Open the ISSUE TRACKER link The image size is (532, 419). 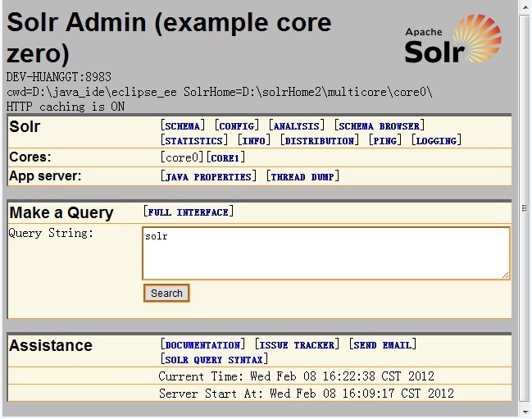tap(297, 344)
